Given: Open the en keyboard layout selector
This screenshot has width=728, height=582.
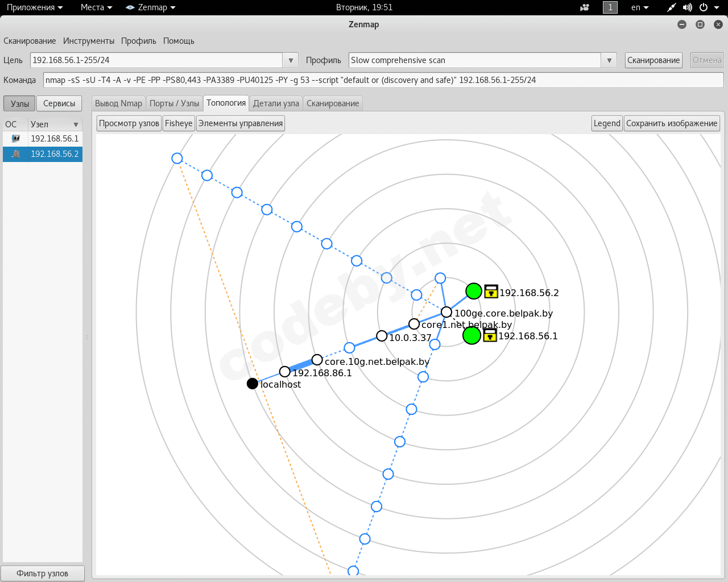Looking at the screenshot, I should pos(640,7).
